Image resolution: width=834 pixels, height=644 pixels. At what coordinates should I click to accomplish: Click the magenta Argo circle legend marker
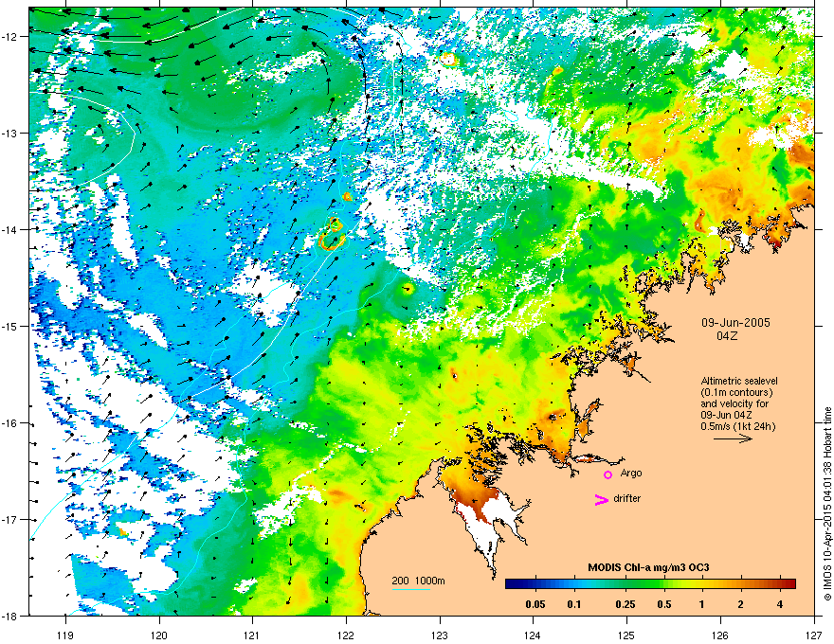tap(607, 474)
